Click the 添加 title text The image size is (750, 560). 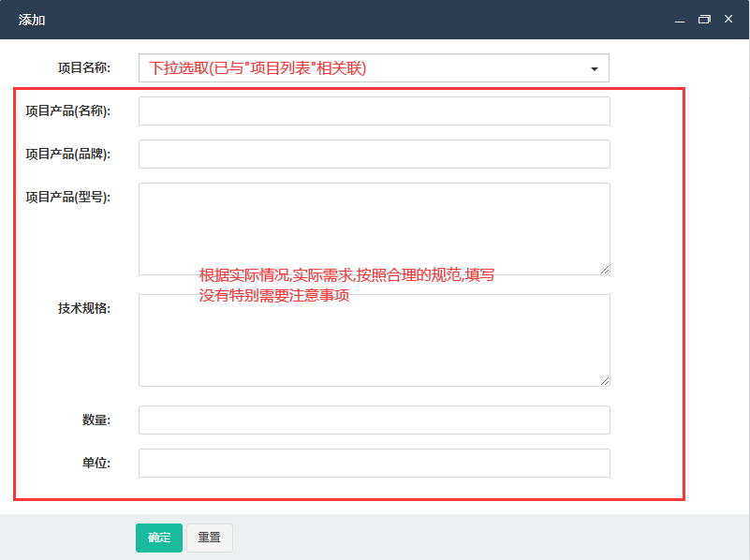(x=32, y=20)
